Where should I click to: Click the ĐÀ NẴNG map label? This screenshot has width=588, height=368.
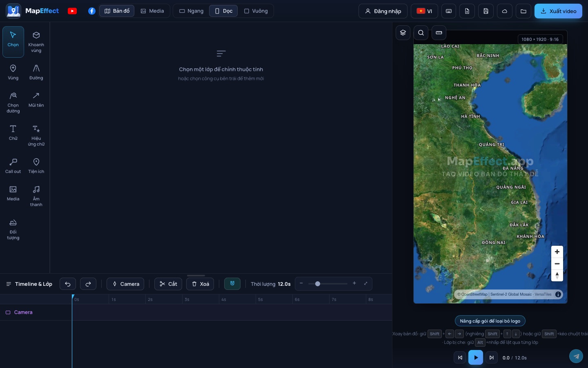(x=513, y=168)
